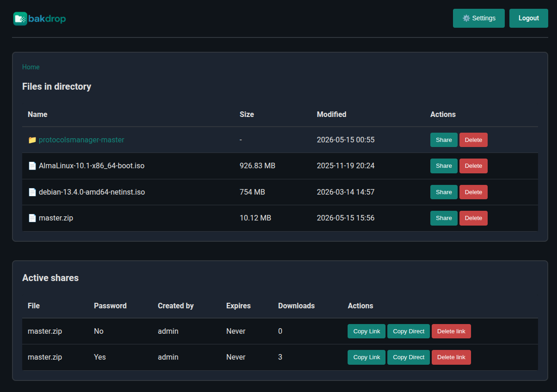The image size is (557, 392).
Task: Click the Created by column header
Action: pyautogui.click(x=176, y=306)
